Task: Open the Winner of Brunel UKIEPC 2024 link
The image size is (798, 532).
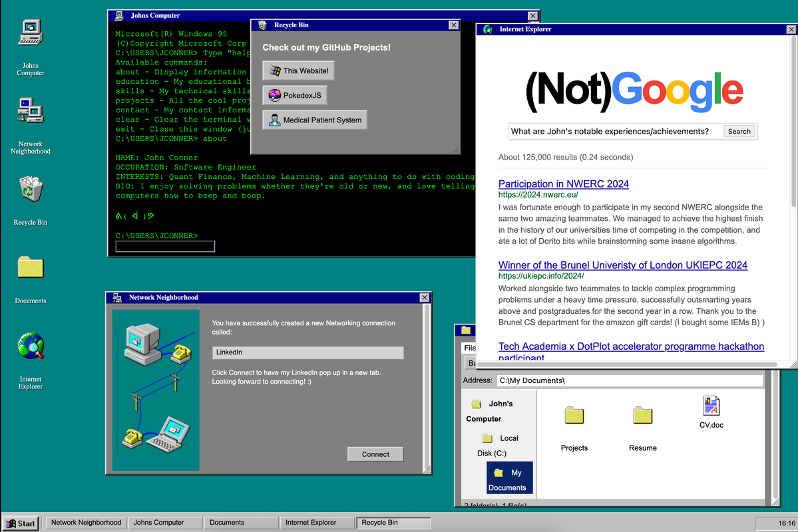Action: click(x=623, y=265)
